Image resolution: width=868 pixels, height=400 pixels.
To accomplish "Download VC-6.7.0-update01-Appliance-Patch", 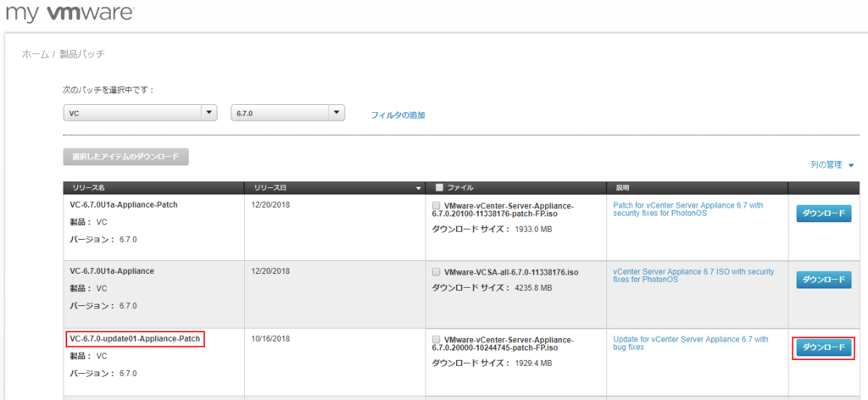I will (x=824, y=347).
